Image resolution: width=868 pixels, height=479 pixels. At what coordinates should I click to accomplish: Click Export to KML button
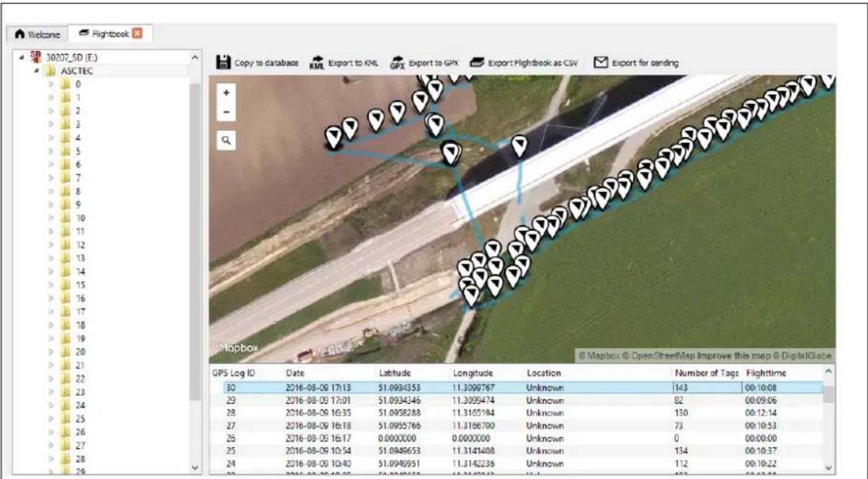click(x=345, y=63)
